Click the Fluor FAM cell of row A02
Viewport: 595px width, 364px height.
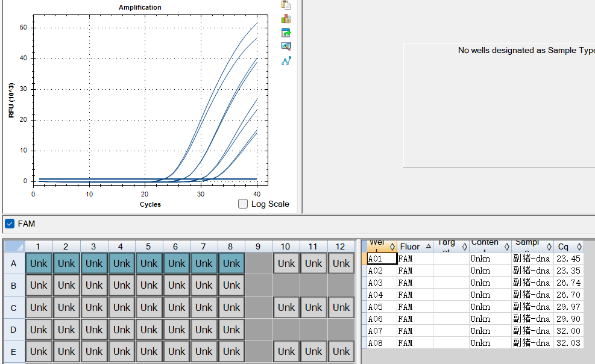click(415, 271)
